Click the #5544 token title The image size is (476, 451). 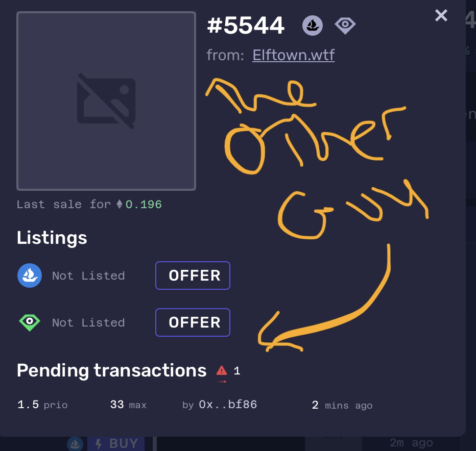(x=246, y=25)
